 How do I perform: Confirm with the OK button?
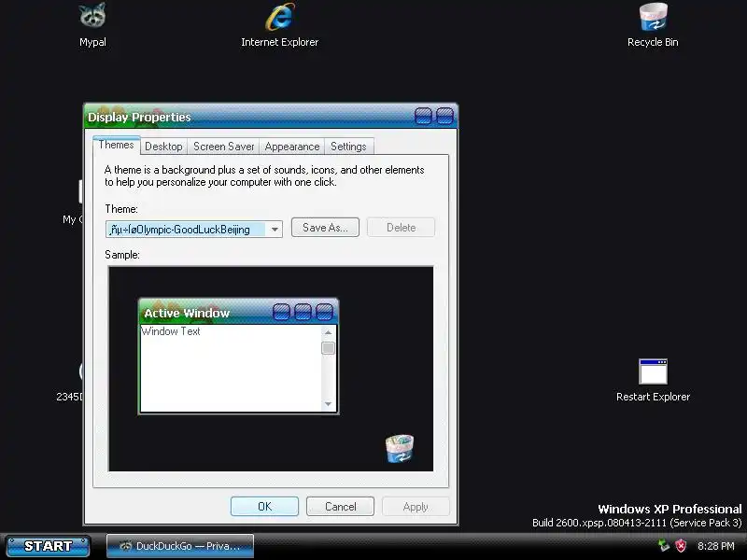264,506
